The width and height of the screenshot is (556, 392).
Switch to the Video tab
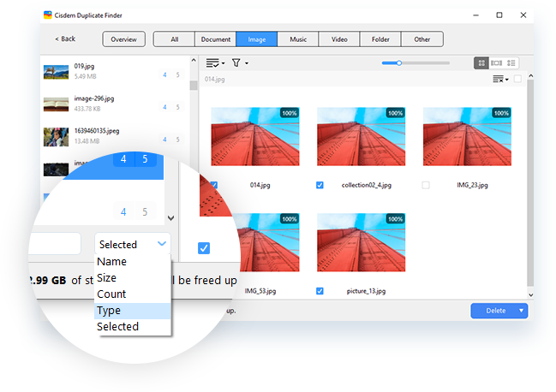(339, 39)
